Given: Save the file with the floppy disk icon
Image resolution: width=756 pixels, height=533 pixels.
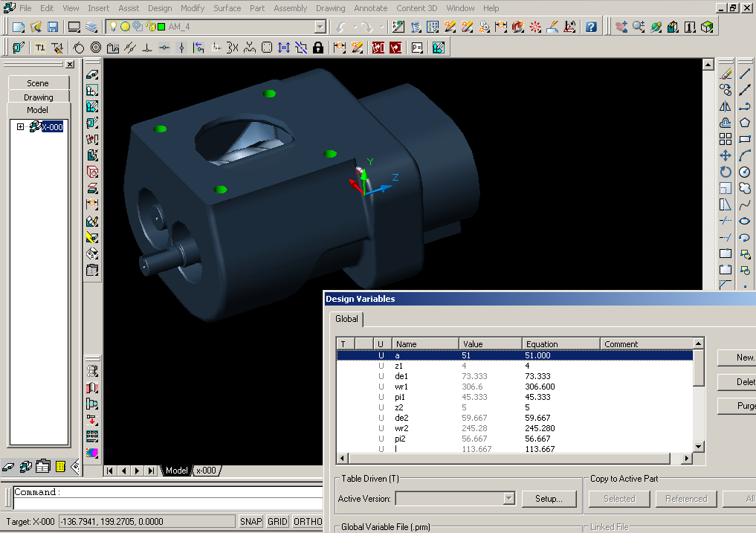Looking at the screenshot, I should point(52,27).
